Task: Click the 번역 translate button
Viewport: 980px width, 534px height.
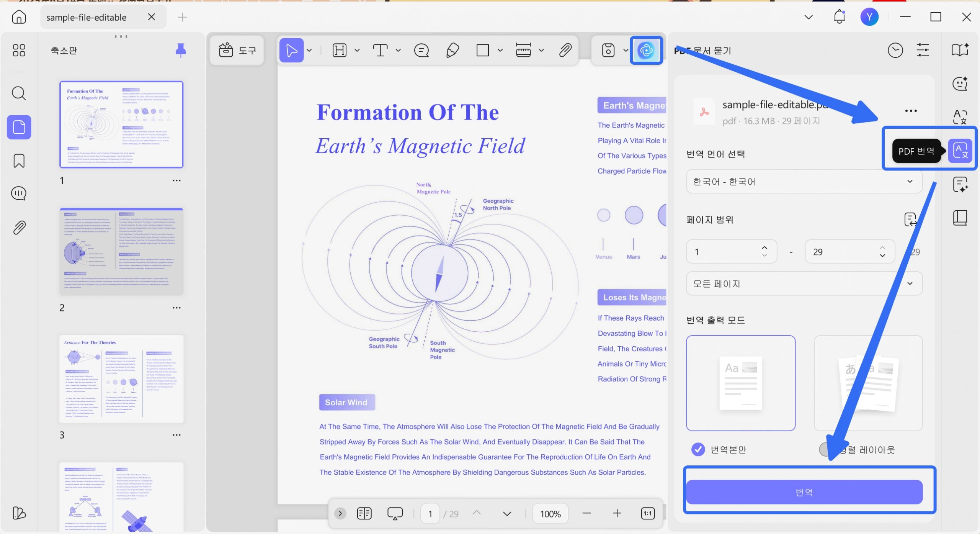Action: (x=804, y=492)
